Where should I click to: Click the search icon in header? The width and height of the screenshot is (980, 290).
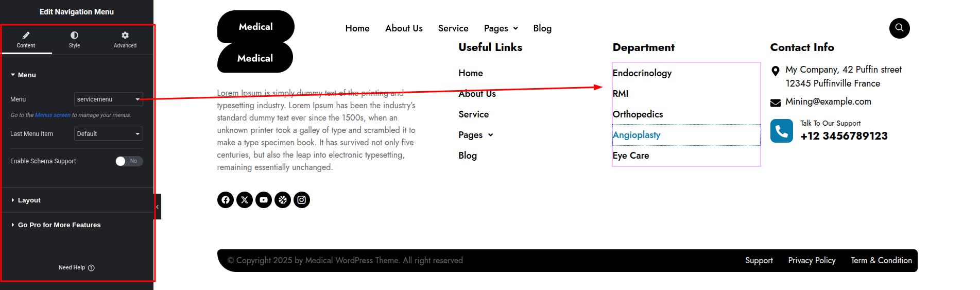(x=899, y=28)
